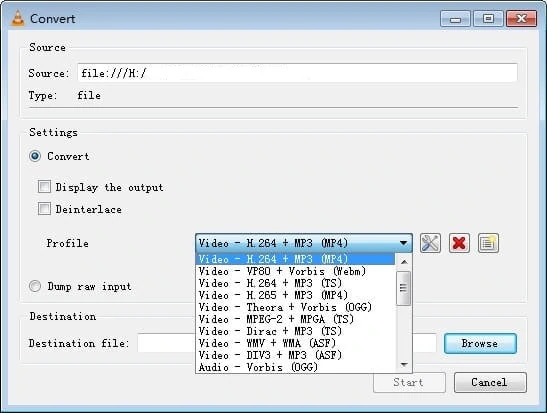Select the Convert radio button
Viewport: 547px width, 413px height.
(35, 156)
